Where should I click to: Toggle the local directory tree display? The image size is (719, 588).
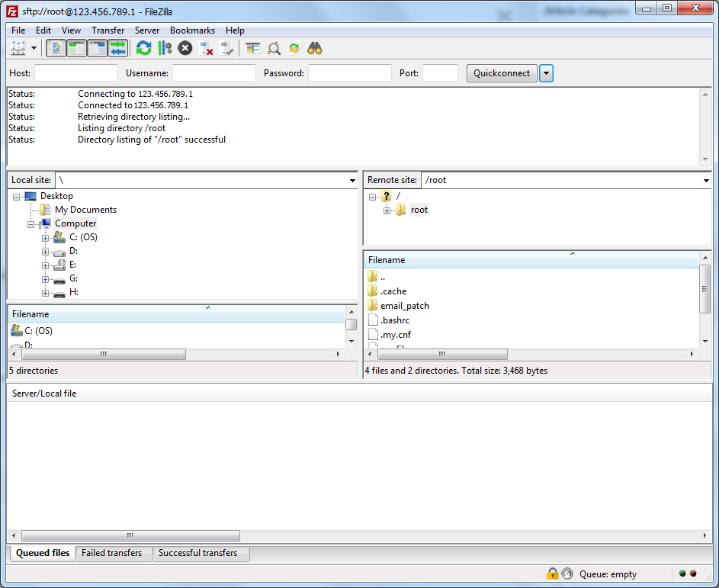coord(76,48)
